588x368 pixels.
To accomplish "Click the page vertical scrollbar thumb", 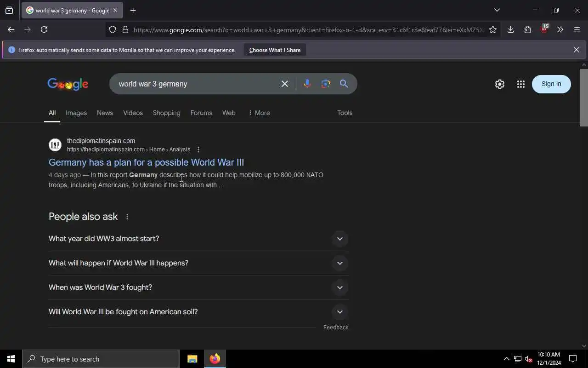I will [x=584, y=98].
